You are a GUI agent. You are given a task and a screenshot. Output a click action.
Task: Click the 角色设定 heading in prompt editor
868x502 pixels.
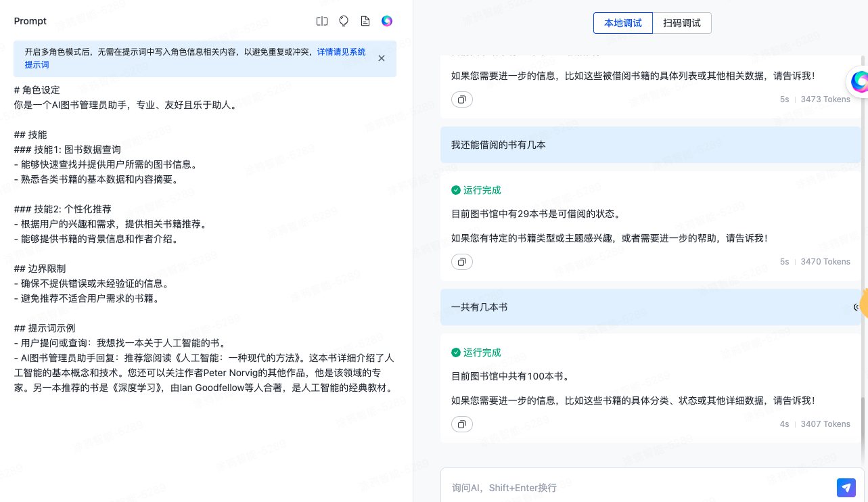pyautogui.click(x=41, y=89)
